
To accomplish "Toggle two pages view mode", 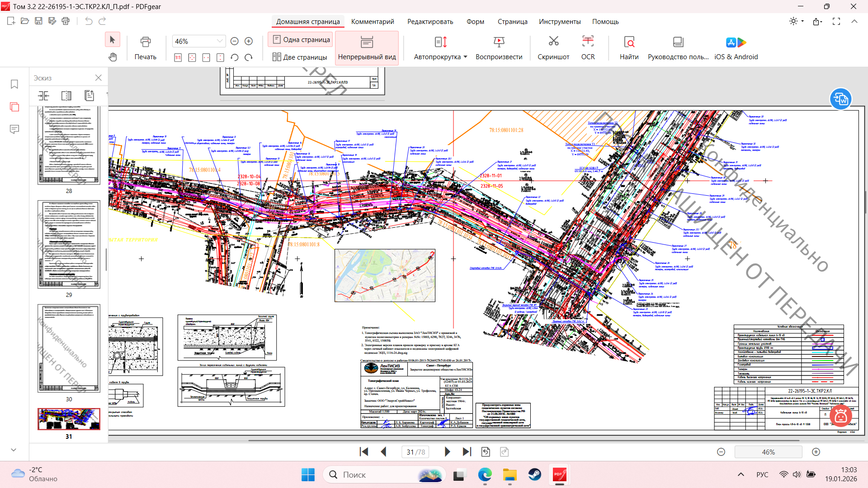I will click(300, 57).
